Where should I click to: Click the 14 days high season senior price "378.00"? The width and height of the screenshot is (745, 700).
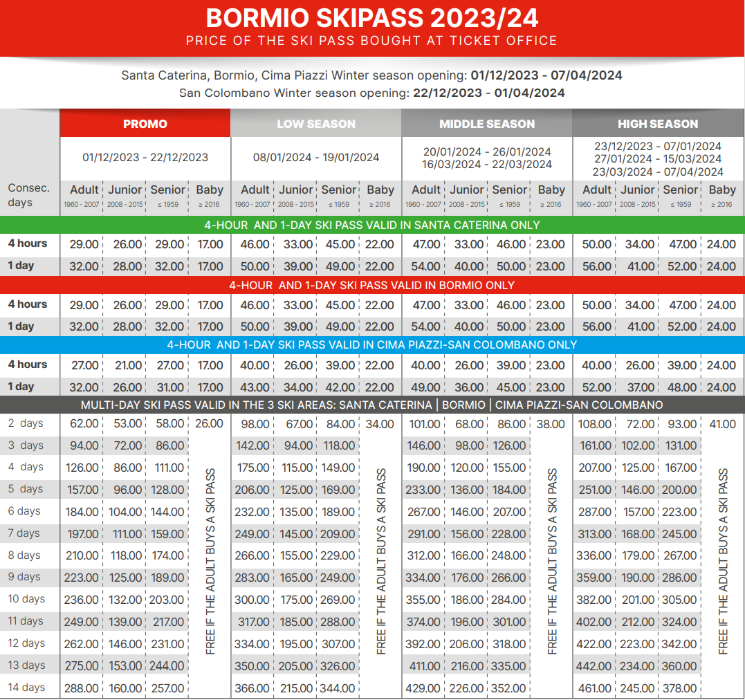680,688
